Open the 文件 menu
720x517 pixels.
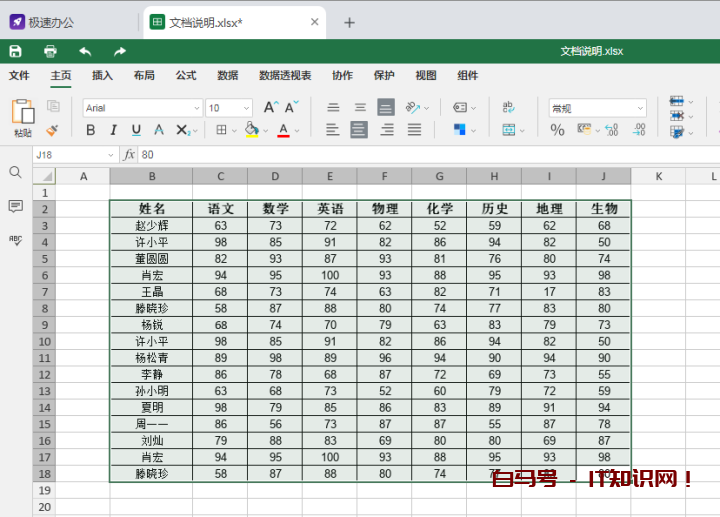[19, 75]
